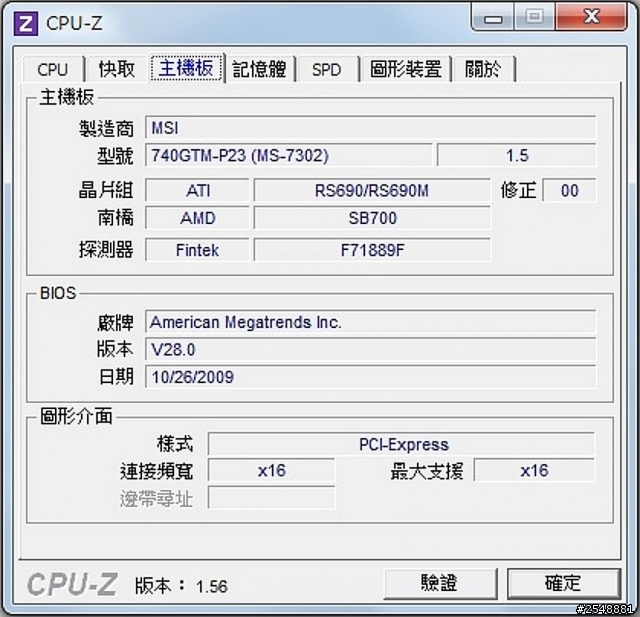Click the BIOS date 10/26/2009
640x617 pixels.
[x=370, y=377]
